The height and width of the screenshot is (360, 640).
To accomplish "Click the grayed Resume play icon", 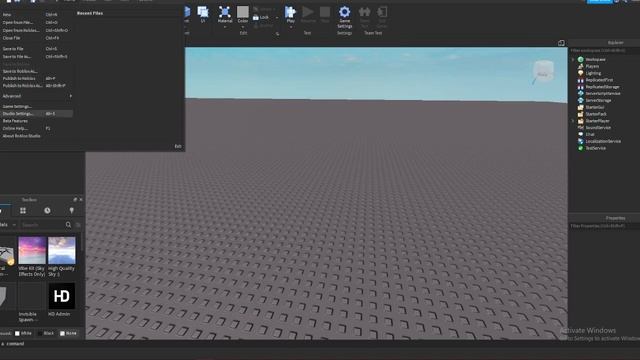I will click(308, 12).
